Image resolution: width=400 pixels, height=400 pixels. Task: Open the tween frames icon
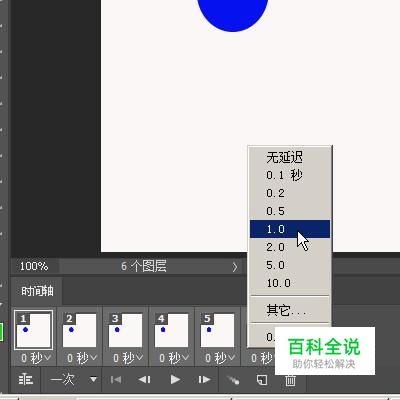pos(233,380)
